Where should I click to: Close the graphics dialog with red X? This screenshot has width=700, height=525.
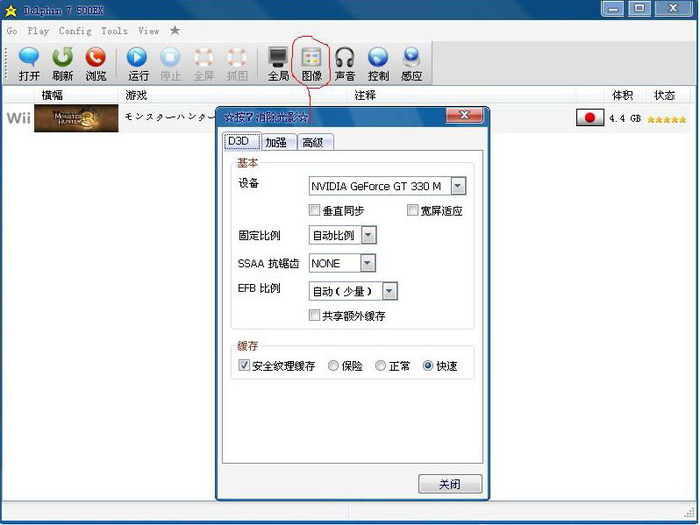point(464,116)
